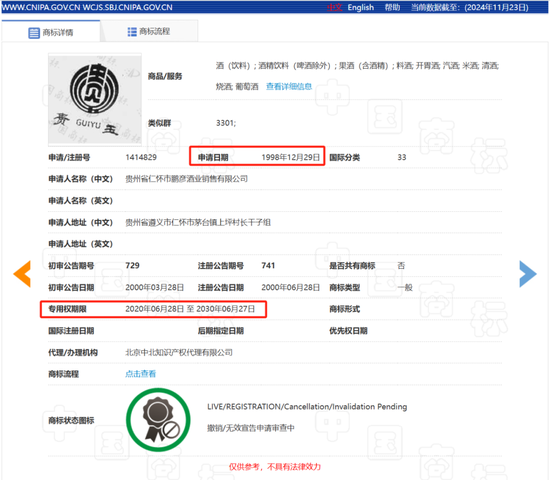The width and height of the screenshot is (550, 480).
Task: Open 点击查看 link for 商标流程
Action: click(140, 374)
